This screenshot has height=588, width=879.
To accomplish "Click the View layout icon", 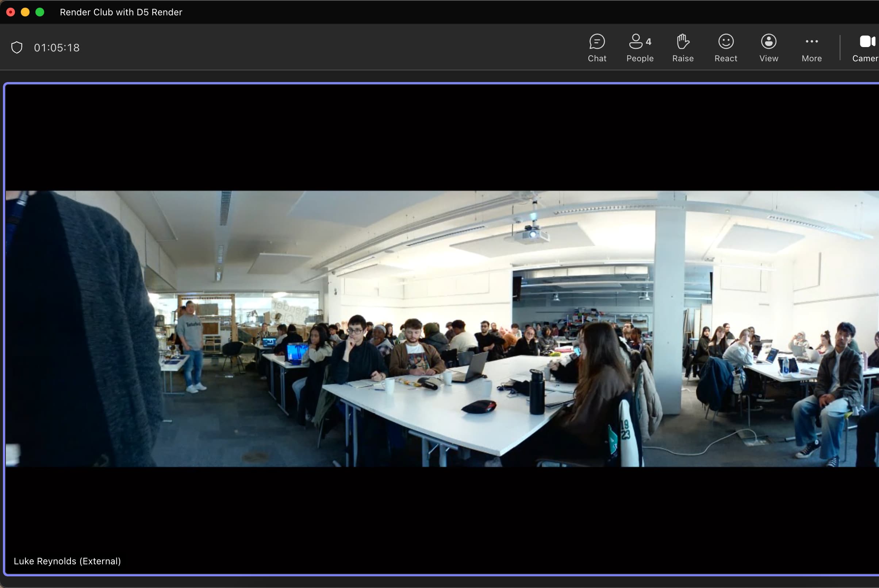I will point(768,42).
